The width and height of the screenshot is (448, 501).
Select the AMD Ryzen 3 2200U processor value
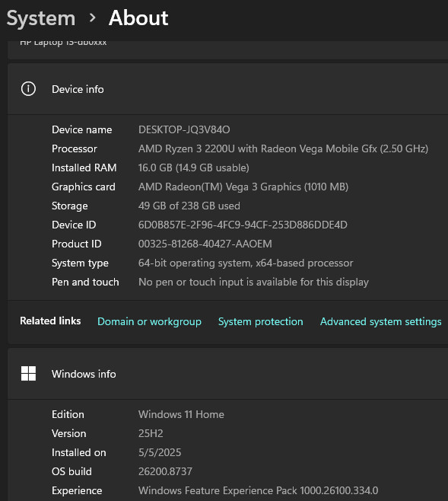click(283, 148)
